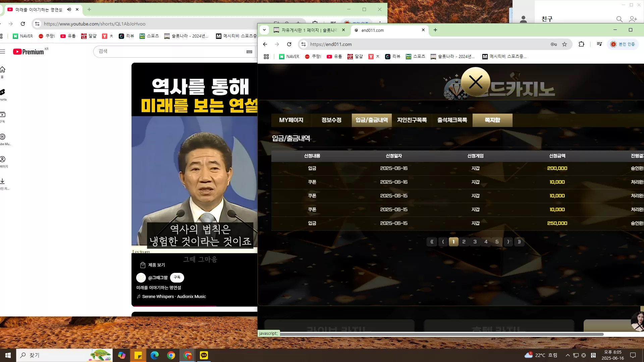Image resolution: width=644 pixels, height=362 pixels.
Task: Subscribe to @그때그맘 with 구독 button
Action: [177, 278]
